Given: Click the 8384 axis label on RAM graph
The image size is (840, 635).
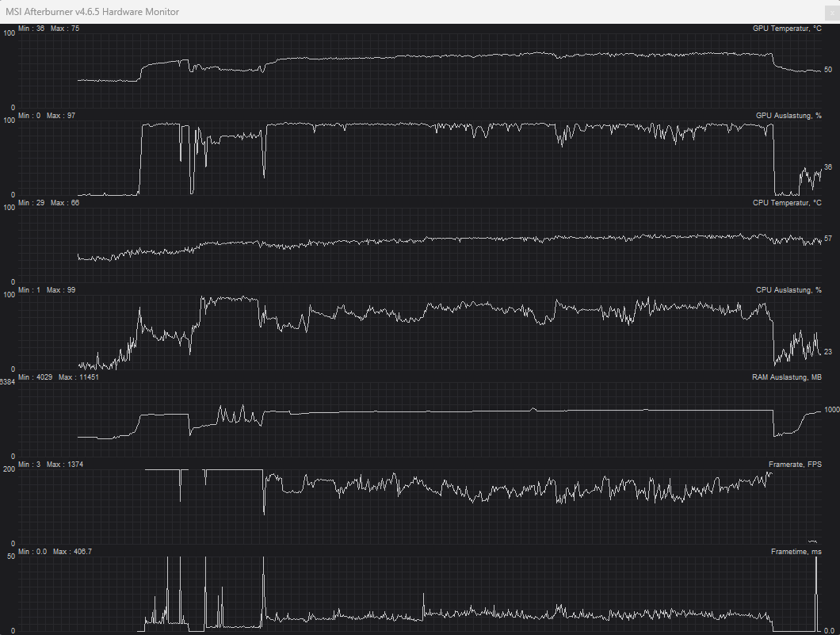Looking at the screenshot, I should [x=7, y=382].
